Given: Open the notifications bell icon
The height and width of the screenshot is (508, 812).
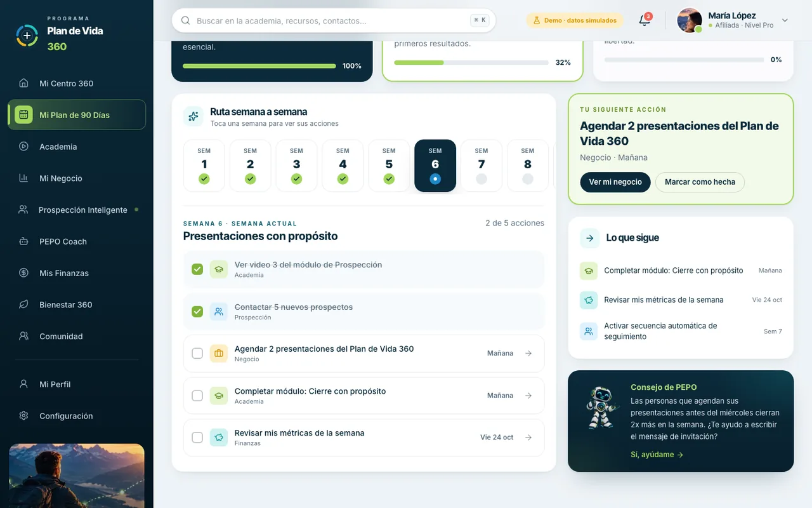Looking at the screenshot, I should 645,20.
